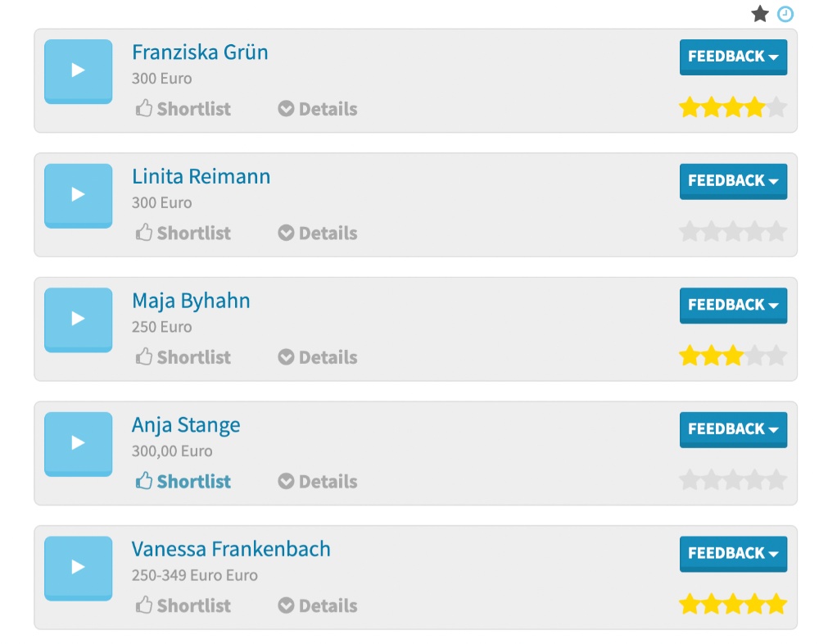Select the name Anja Stange
The width and height of the screenshot is (819, 644).
coord(185,424)
